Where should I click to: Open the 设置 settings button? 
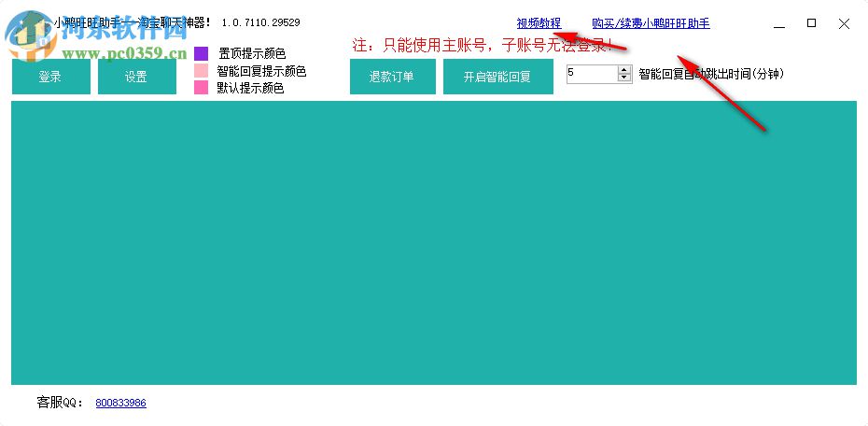[137, 77]
